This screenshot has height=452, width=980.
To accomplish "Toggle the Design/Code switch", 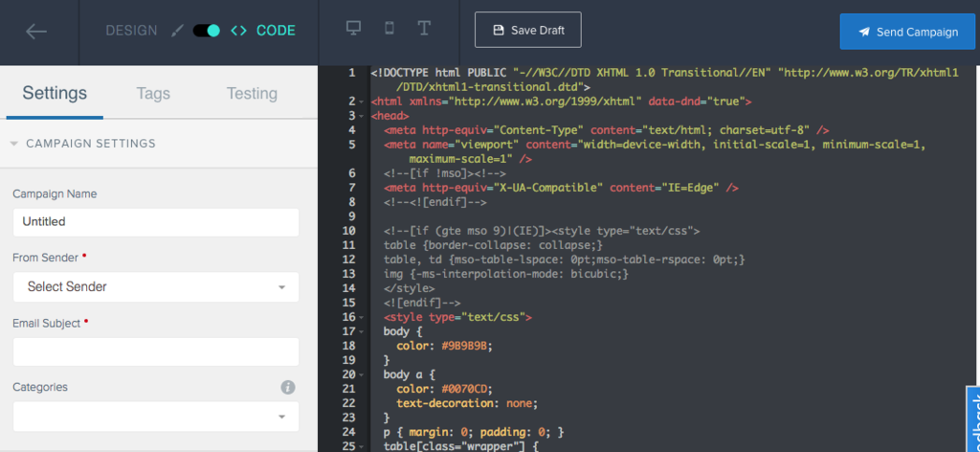I will click(x=207, y=31).
